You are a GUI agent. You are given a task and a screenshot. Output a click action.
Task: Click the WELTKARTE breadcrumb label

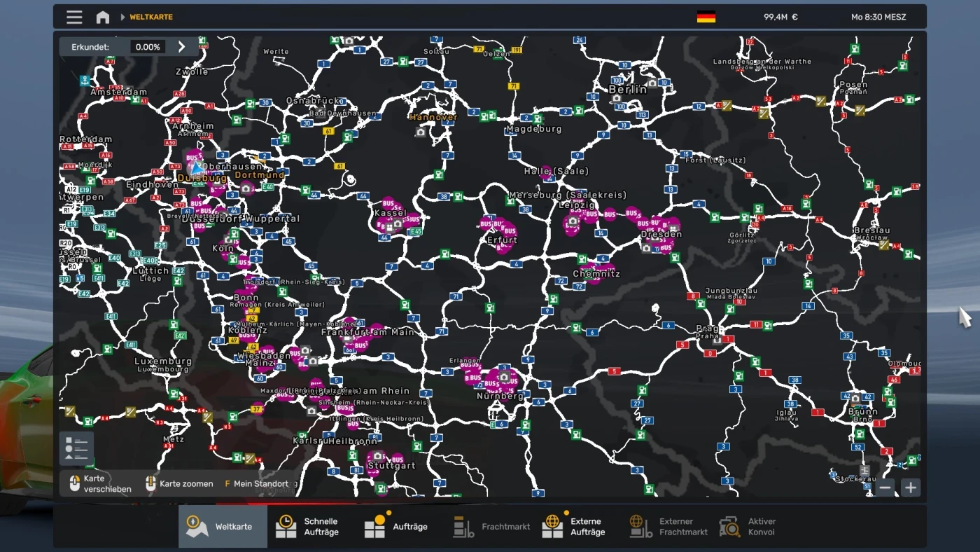151,17
